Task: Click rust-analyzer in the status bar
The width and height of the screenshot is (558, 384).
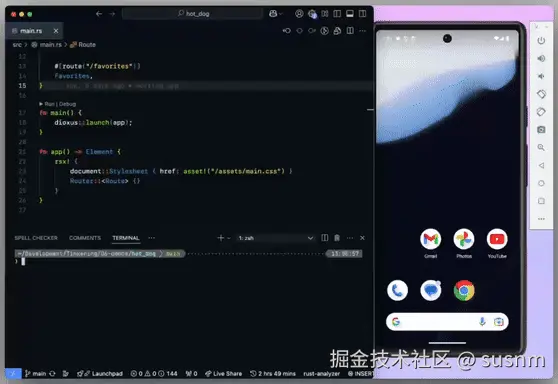Action: pyautogui.click(x=321, y=374)
